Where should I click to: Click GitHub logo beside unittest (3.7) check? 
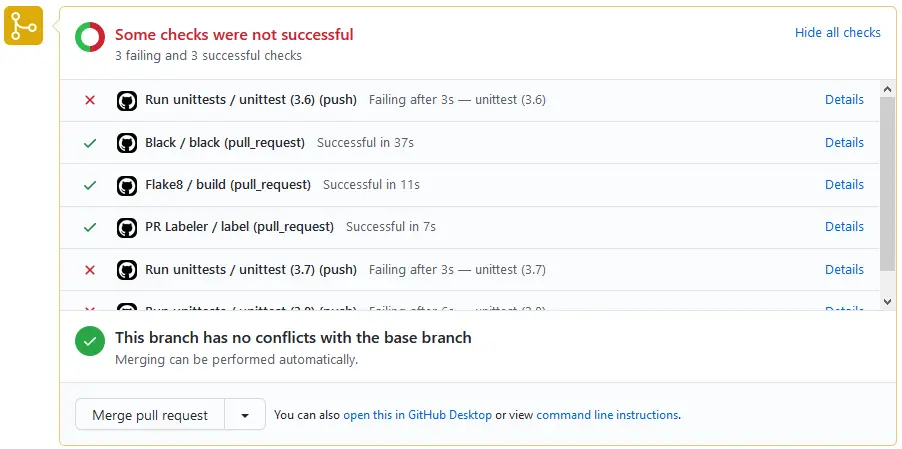pos(127,270)
